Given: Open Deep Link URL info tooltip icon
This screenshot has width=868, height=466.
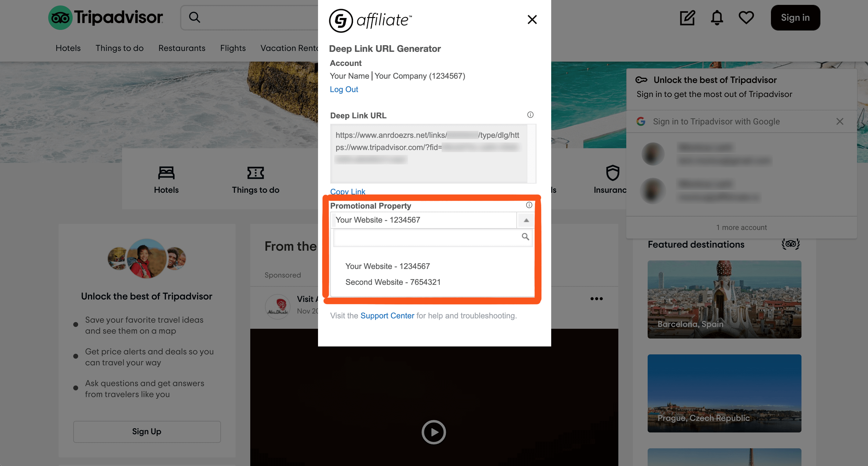Looking at the screenshot, I should click(530, 115).
